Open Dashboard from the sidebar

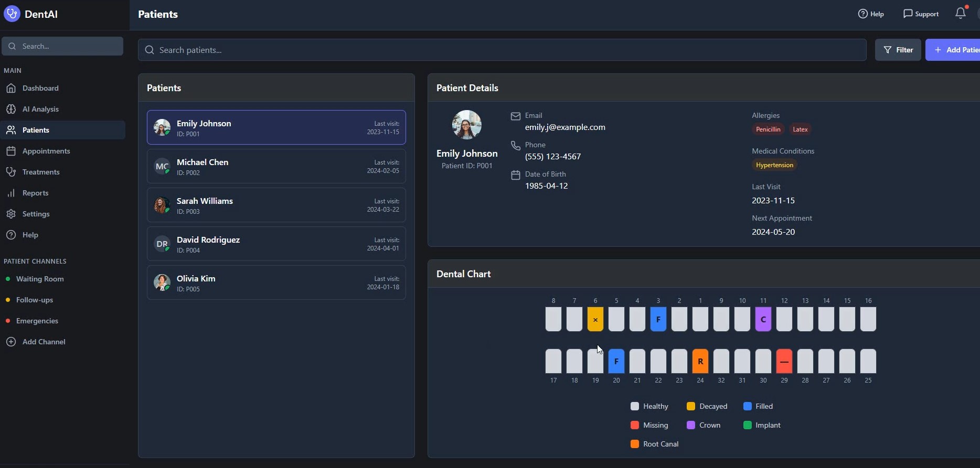(40, 88)
